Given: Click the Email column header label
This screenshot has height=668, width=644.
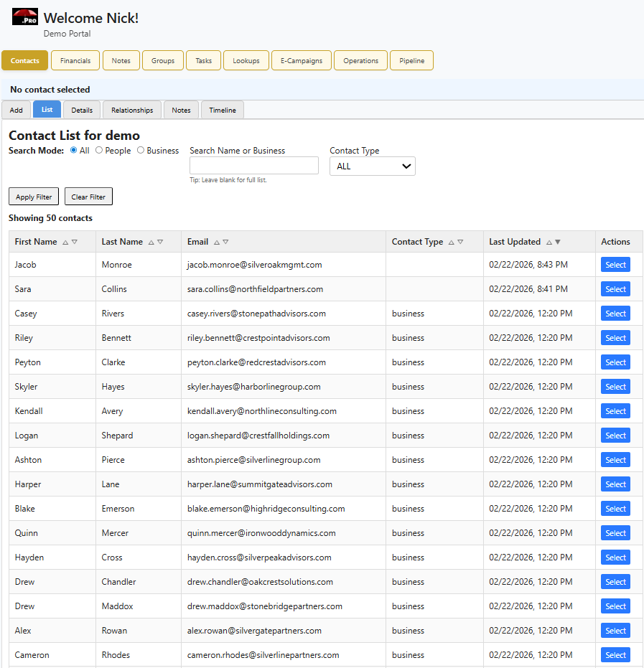Looking at the screenshot, I should (197, 242).
